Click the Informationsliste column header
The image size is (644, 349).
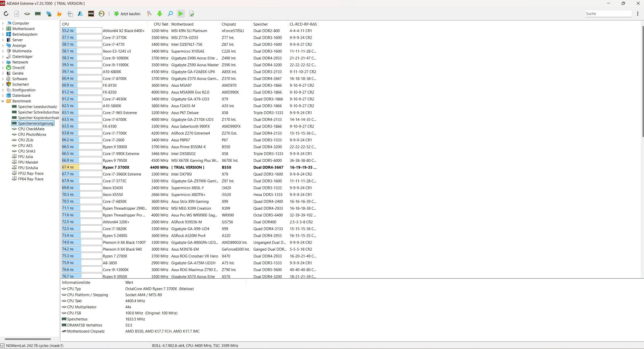pyautogui.click(x=92, y=282)
